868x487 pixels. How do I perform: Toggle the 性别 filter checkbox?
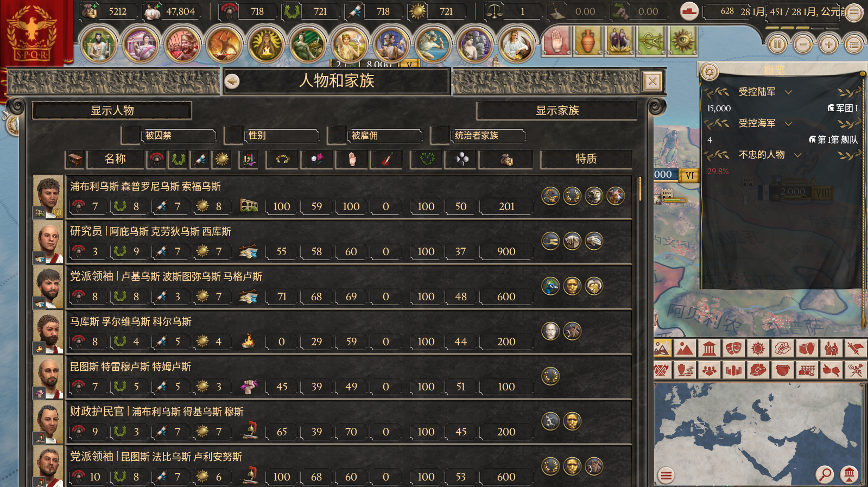pos(234,135)
